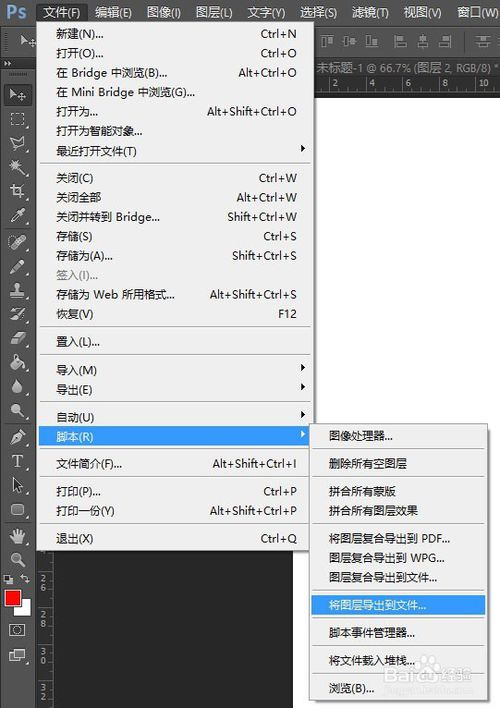Open the 脚本(R) submenu
This screenshot has width=500, height=708.
tap(175, 437)
